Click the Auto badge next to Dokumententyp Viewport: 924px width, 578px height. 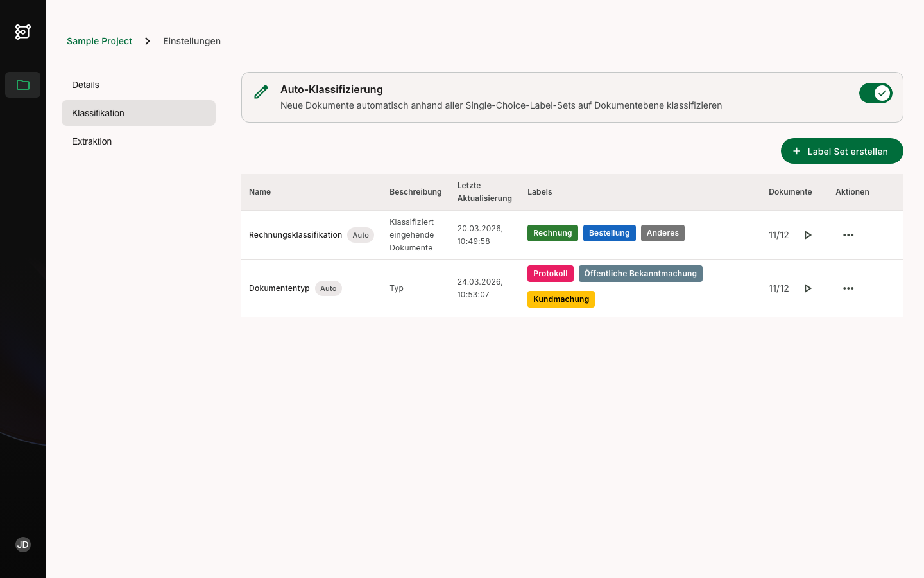click(328, 288)
